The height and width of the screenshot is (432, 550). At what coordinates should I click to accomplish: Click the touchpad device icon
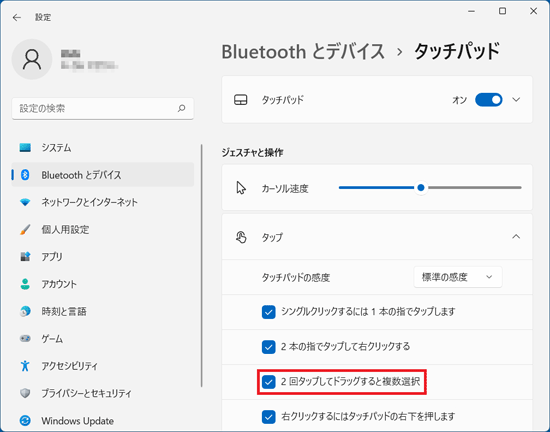tap(241, 100)
